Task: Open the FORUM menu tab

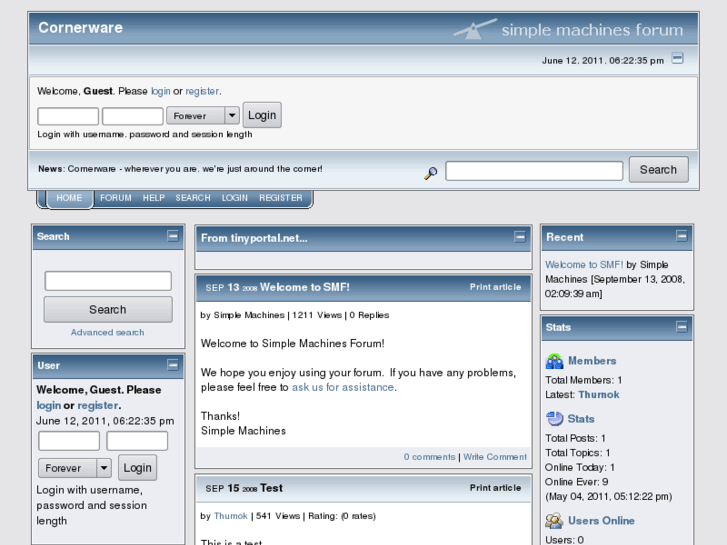Action: tap(116, 198)
